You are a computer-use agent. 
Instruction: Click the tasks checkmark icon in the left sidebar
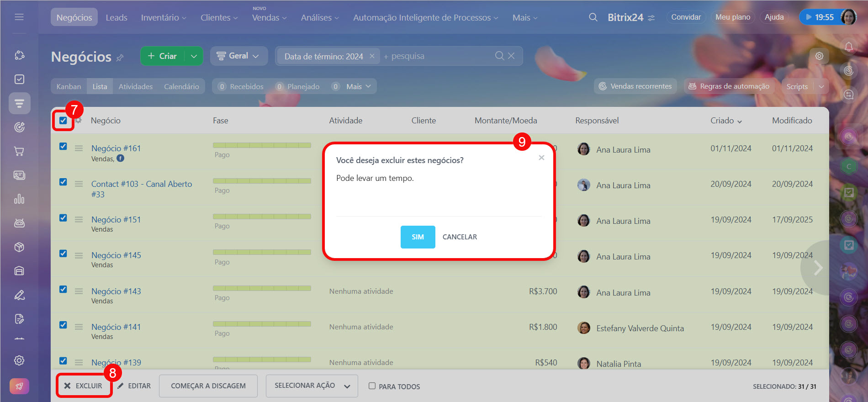[19, 79]
